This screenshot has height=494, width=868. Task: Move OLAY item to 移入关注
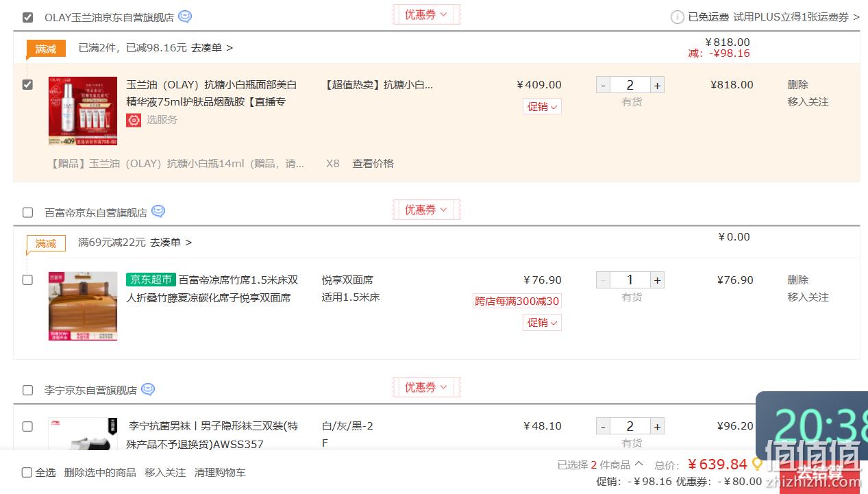[808, 102]
